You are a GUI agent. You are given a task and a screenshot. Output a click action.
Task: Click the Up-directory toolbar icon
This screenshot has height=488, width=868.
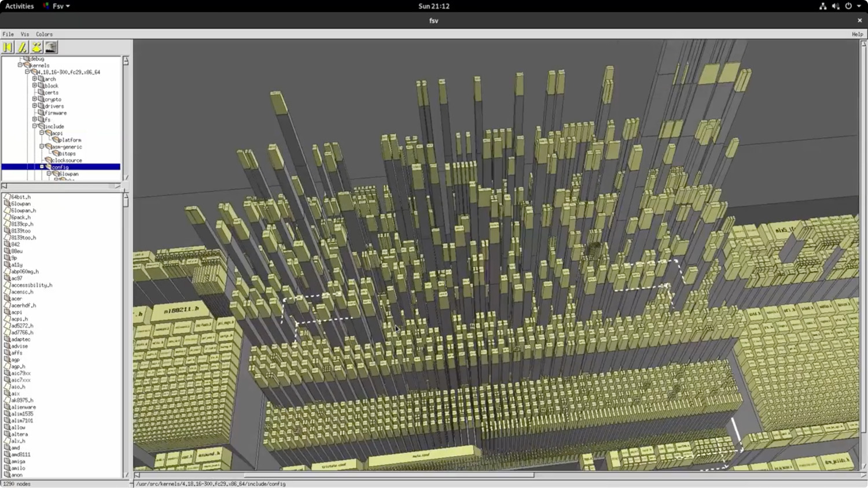tap(36, 47)
